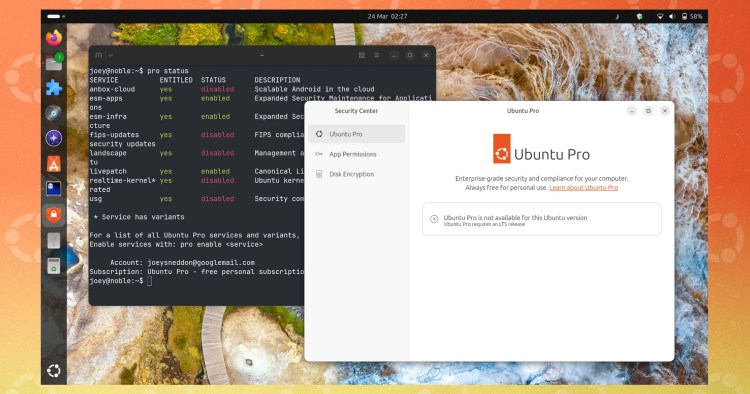Open Firefox from the dock

coord(54,37)
